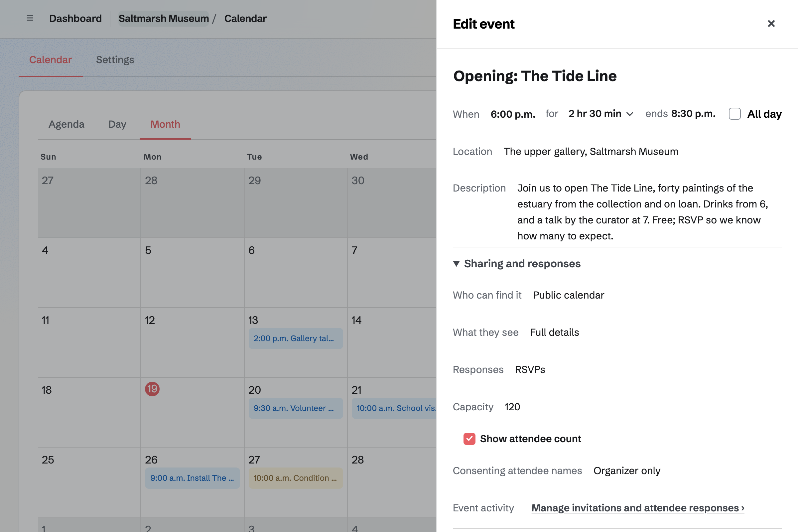Click the Saltmarsh Museum breadcrumb
798x532 pixels.
(x=164, y=18)
